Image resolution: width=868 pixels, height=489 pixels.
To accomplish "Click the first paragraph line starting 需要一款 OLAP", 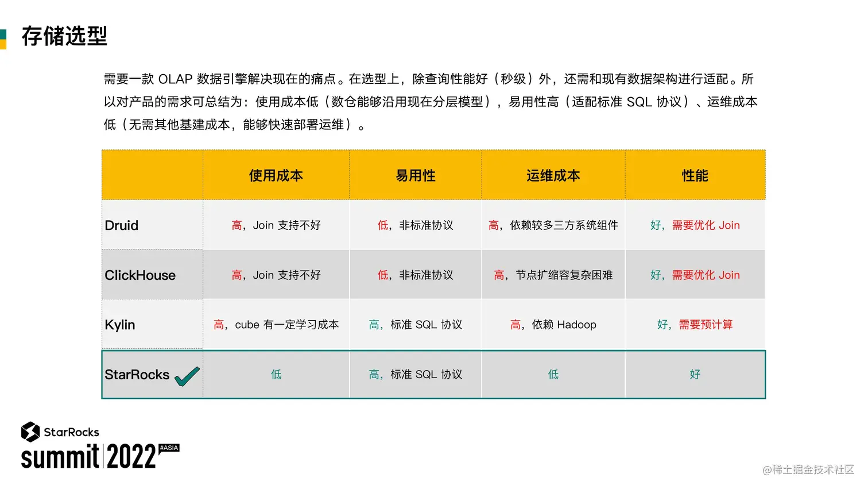I will tap(429, 79).
